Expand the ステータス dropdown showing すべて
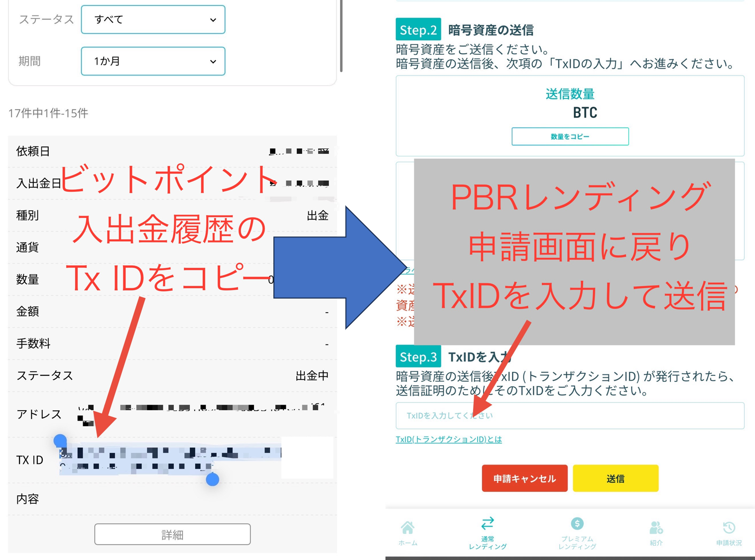 [153, 20]
